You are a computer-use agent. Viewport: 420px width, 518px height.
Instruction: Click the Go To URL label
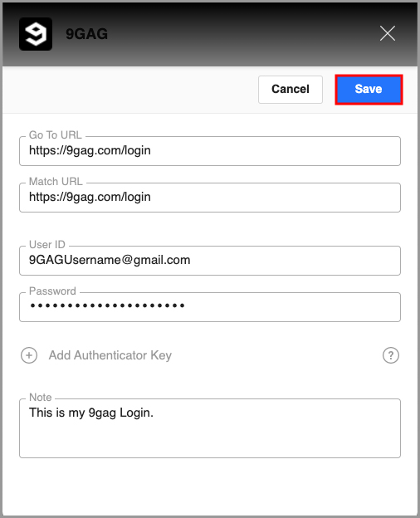coord(55,134)
